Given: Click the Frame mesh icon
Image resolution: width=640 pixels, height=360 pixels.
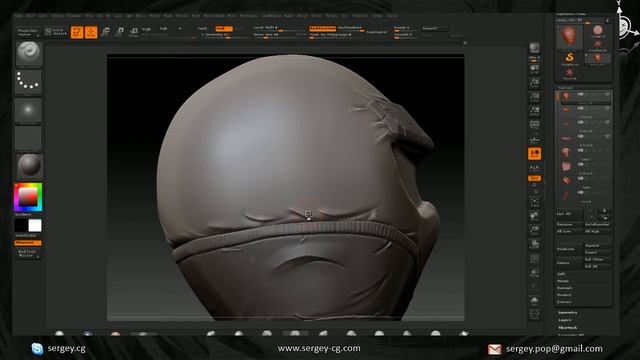Looking at the screenshot, I should pos(534,202).
